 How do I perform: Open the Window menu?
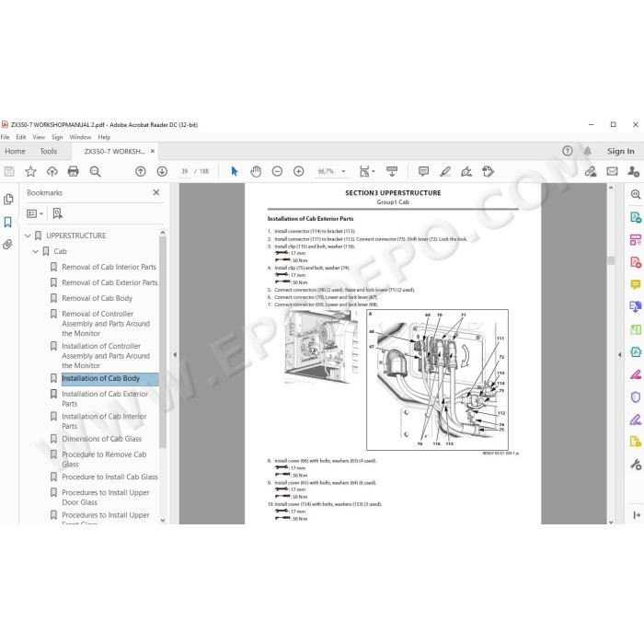click(80, 137)
